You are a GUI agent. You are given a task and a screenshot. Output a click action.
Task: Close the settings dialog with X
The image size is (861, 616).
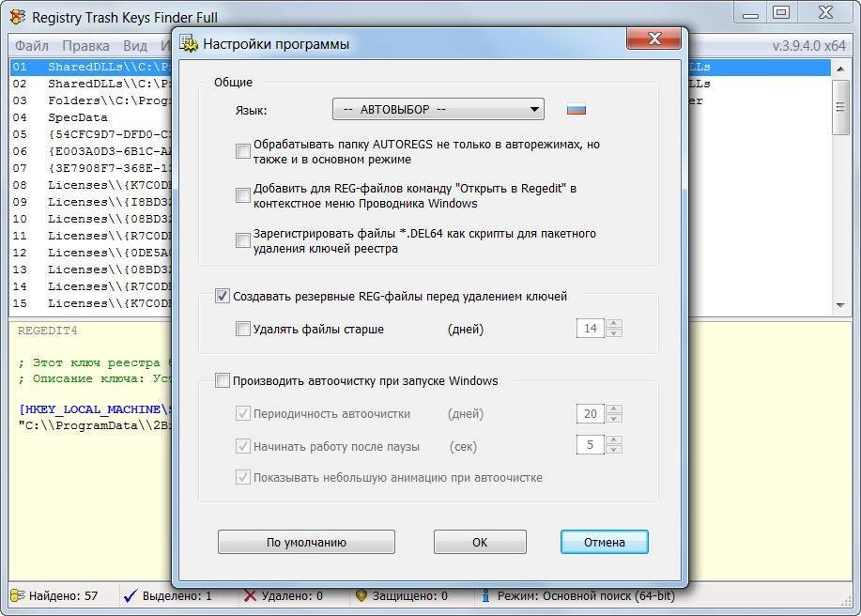pos(653,38)
